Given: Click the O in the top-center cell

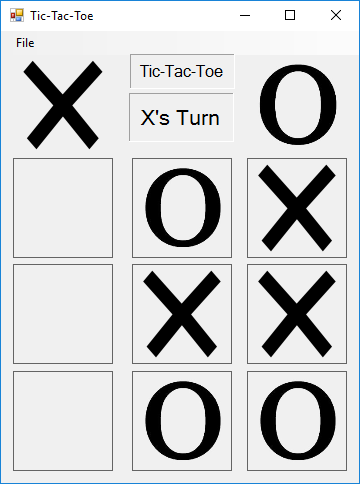Looking at the screenshot, I should [x=182, y=208].
